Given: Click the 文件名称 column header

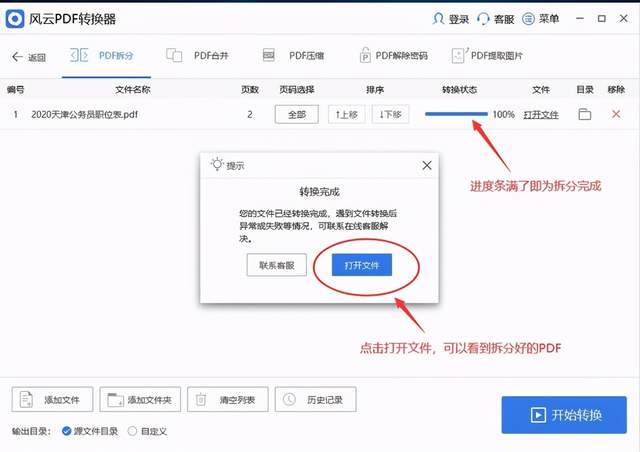Looking at the screenshot, I should tap(133, 89).
